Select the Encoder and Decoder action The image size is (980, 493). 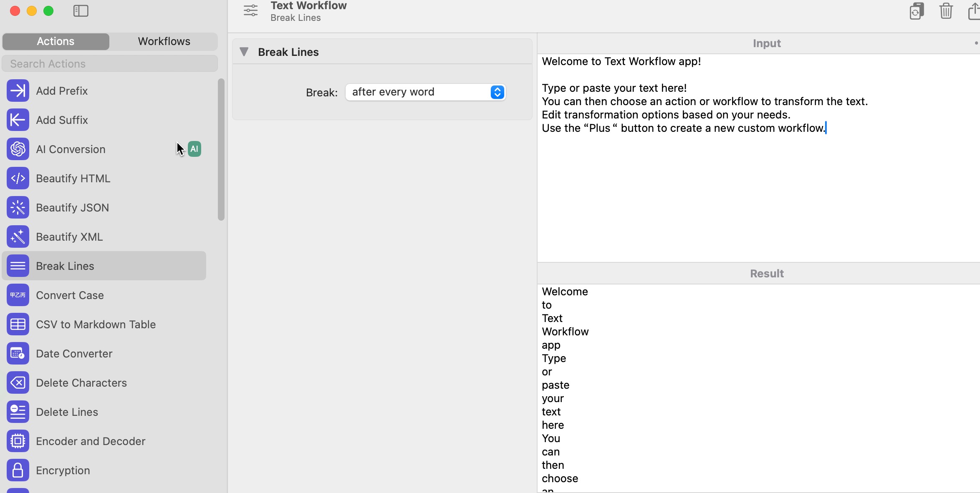point(104,441)
